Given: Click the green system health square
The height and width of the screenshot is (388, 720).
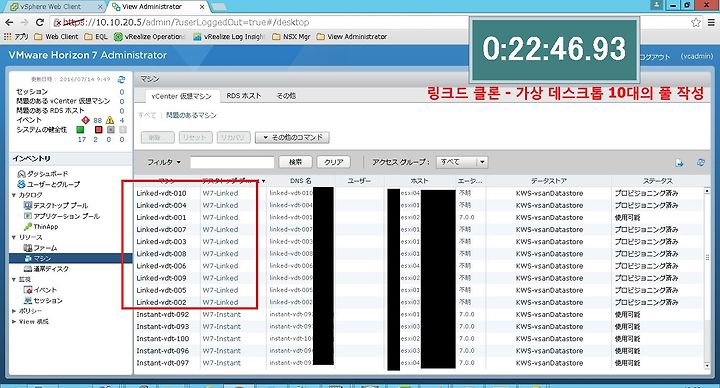Looking at the screenshot, I should (x=80, y=129).
